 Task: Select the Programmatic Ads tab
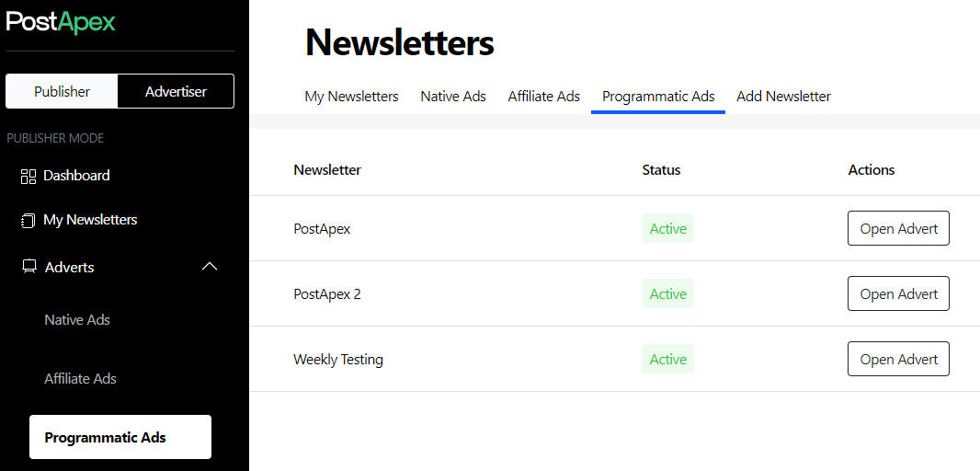pos(658,96)
